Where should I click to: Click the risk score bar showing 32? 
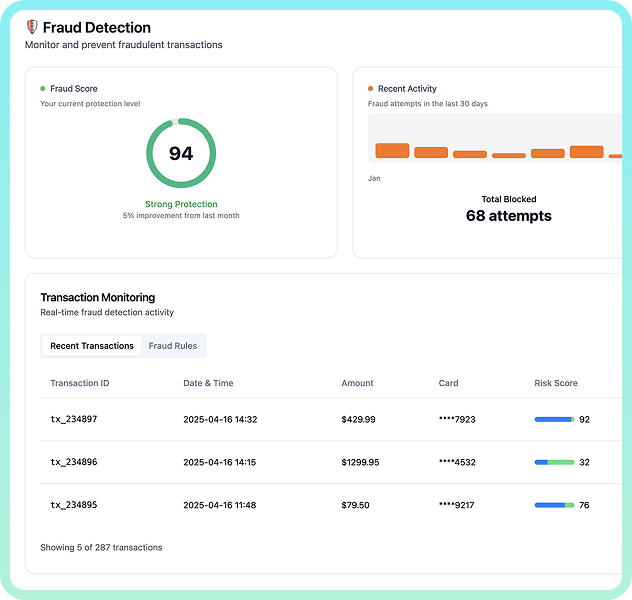[x=554, y=463]
